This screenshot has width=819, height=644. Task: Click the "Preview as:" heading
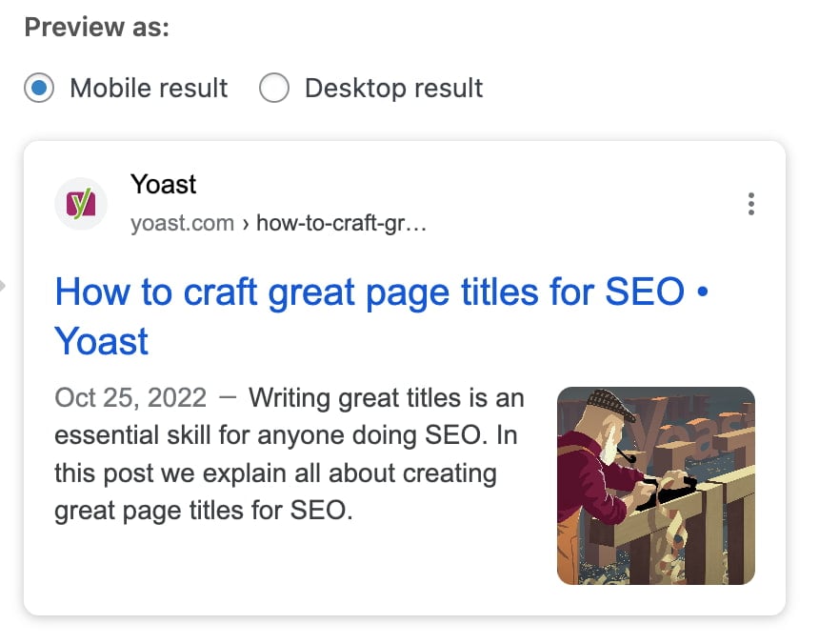[96, 28]
